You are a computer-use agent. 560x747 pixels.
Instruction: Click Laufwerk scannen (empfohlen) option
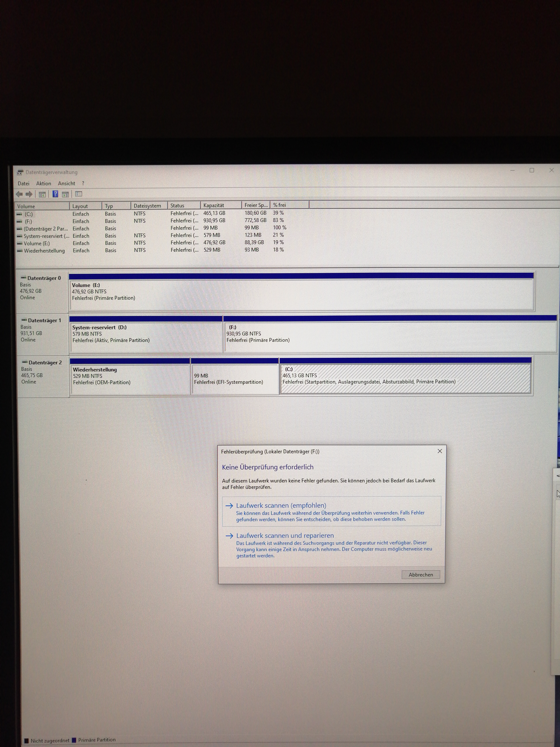(281, 506)
